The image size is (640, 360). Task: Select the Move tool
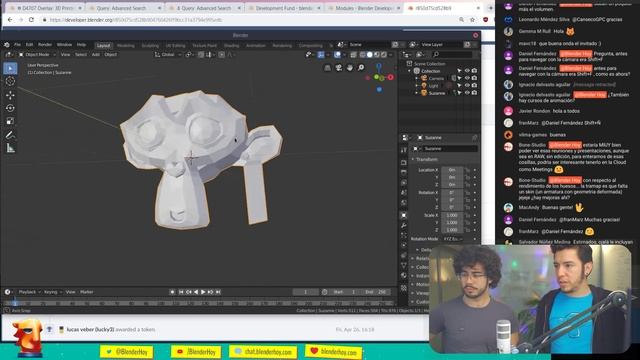point(10,95)
